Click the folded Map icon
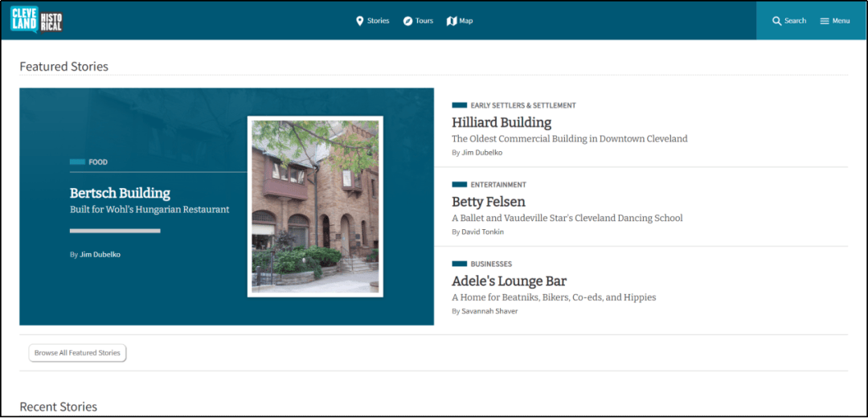The width and height of the screenshot is (868, 418). (452, 21)
